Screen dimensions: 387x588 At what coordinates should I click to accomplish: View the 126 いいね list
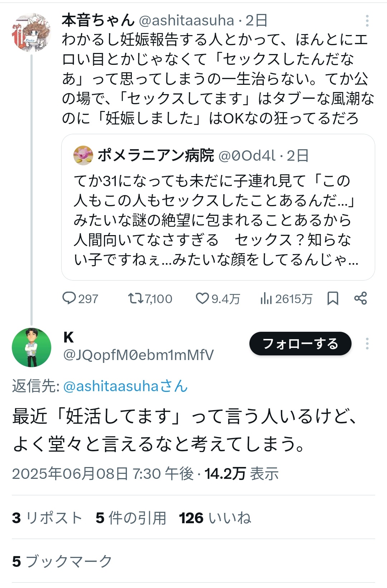[215, 518]
